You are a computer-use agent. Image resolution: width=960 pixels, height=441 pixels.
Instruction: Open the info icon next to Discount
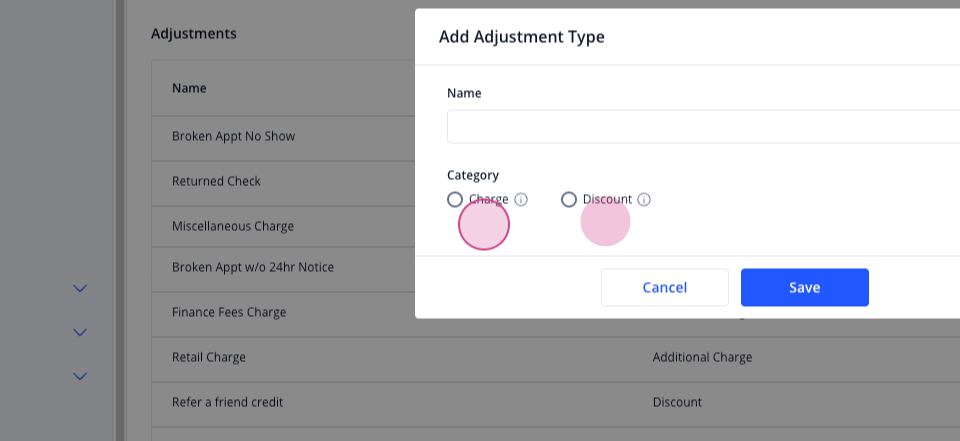point(644,200)
